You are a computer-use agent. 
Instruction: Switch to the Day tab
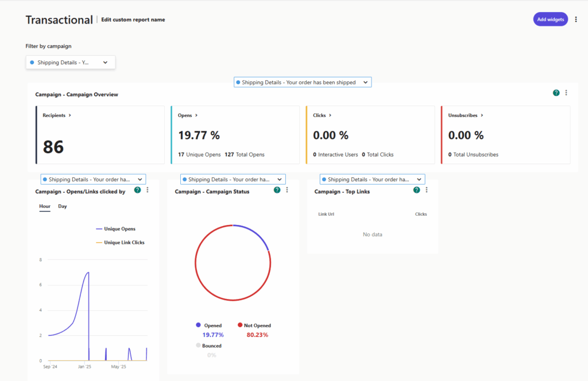[62, 206]
